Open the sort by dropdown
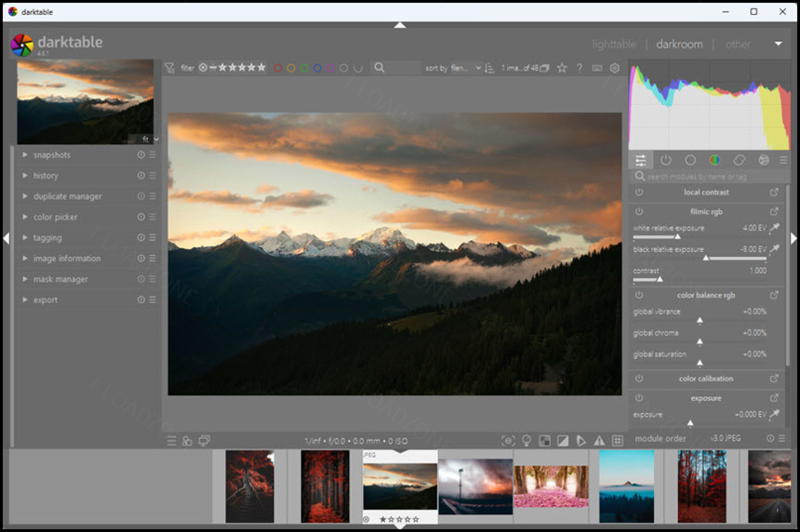This screenshot has height=532, width=800. pos(466,68)
